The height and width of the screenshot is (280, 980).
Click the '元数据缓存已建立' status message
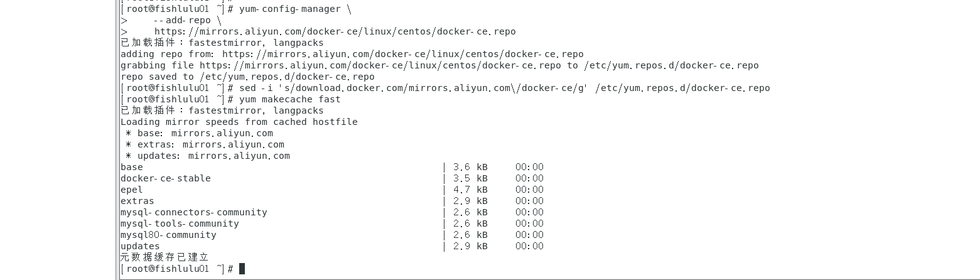[164, 257]
